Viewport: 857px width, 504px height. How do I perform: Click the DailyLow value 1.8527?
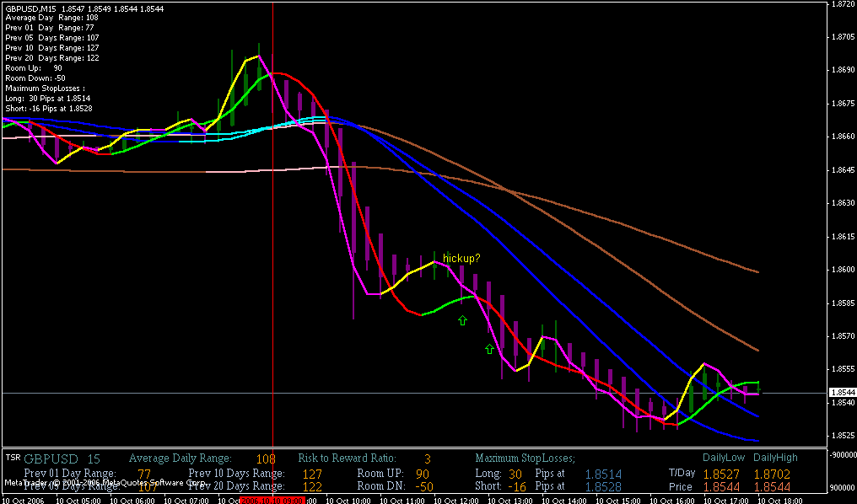(x=721, y=474)
